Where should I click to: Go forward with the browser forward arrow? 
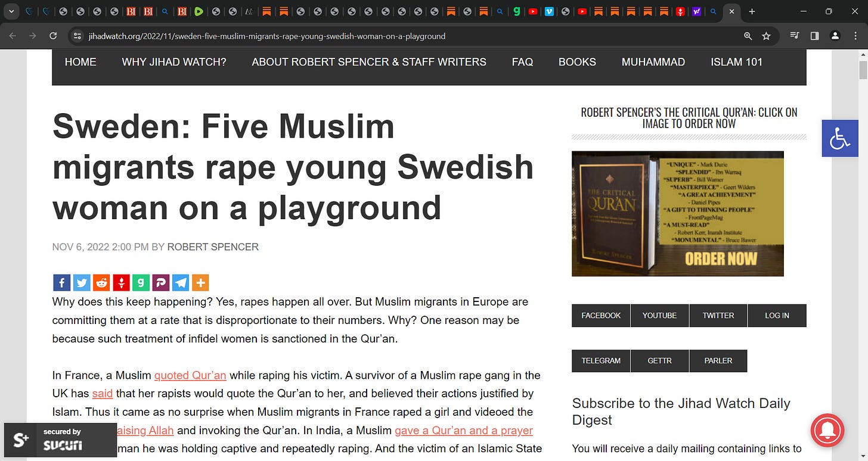(x=33, y=36)
